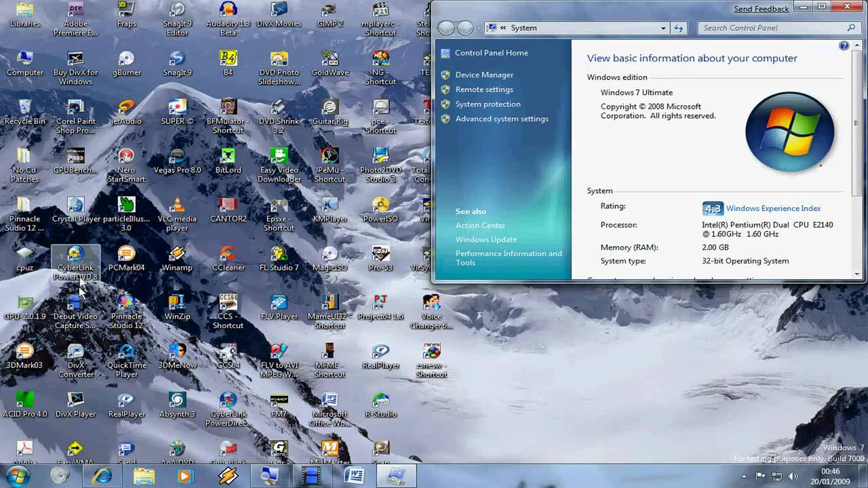This screenshot has width=868, height=488.
Task: Expand the address bar history dropdown
Action: click(663, 28)
